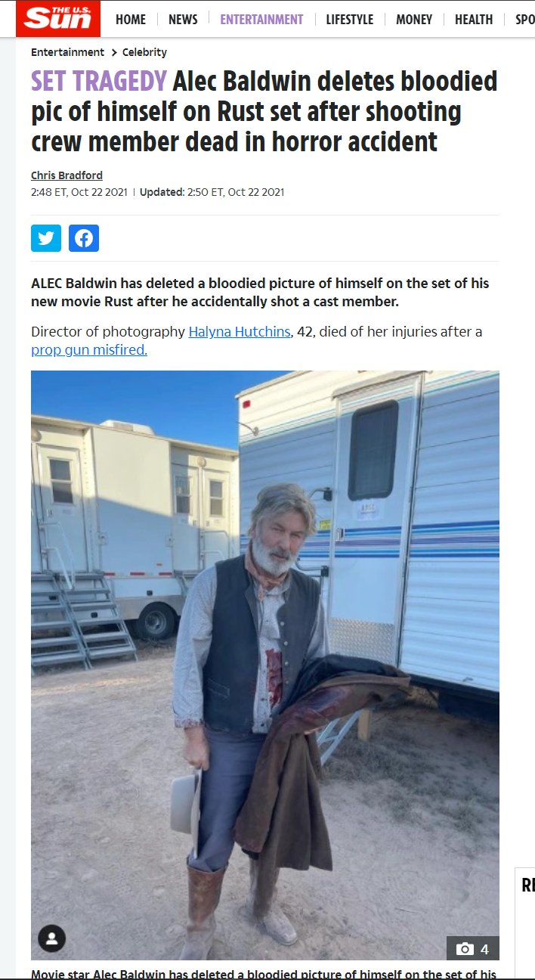Follow the Halyna Hutchins link
535x980 pixels.
tap(240, 331)
